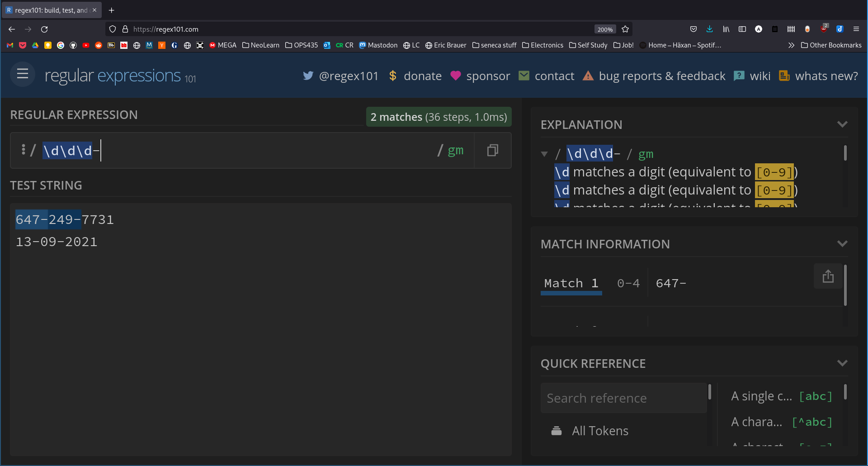Open bug reports & feedback link
868x466 pixels.
click(661, 76)
